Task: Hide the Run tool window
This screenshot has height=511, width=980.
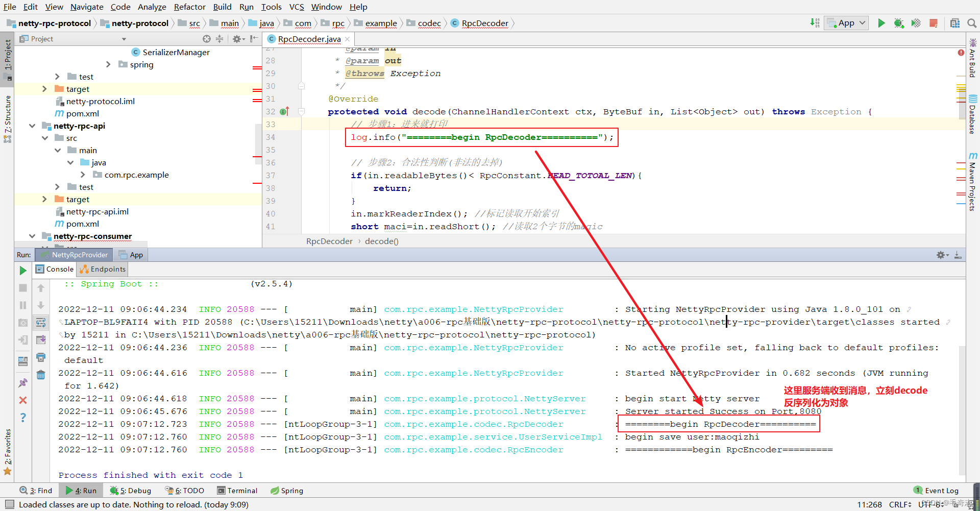Action: [x=958, y=255]
